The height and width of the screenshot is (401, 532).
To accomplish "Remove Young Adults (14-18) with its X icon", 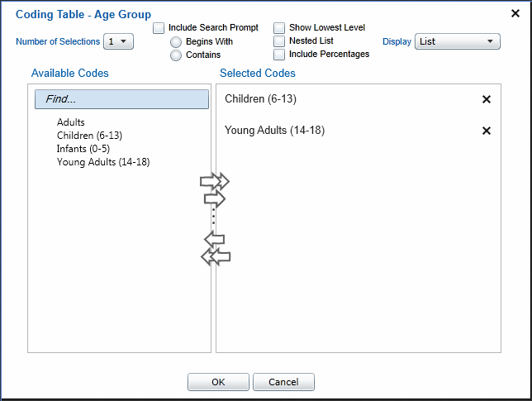I will click(x=486, y=131).
